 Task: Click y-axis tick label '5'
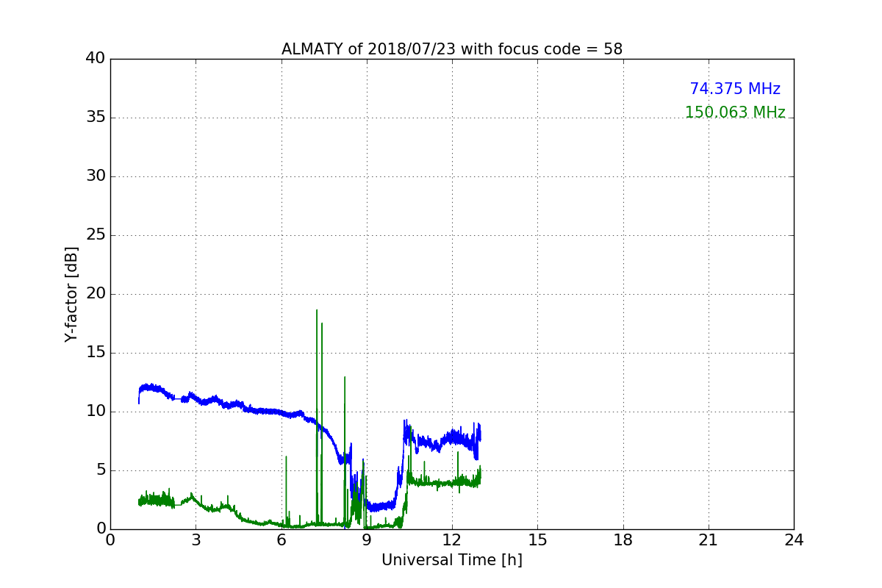point(101,470)
